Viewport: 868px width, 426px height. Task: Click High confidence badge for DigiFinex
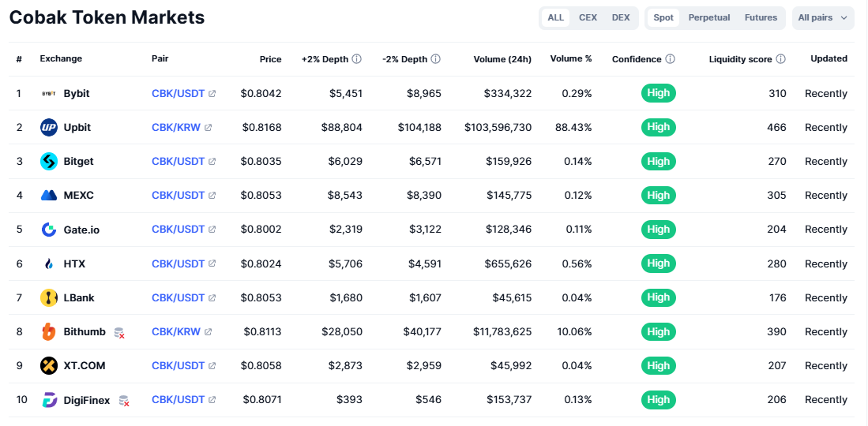point(658,399)
